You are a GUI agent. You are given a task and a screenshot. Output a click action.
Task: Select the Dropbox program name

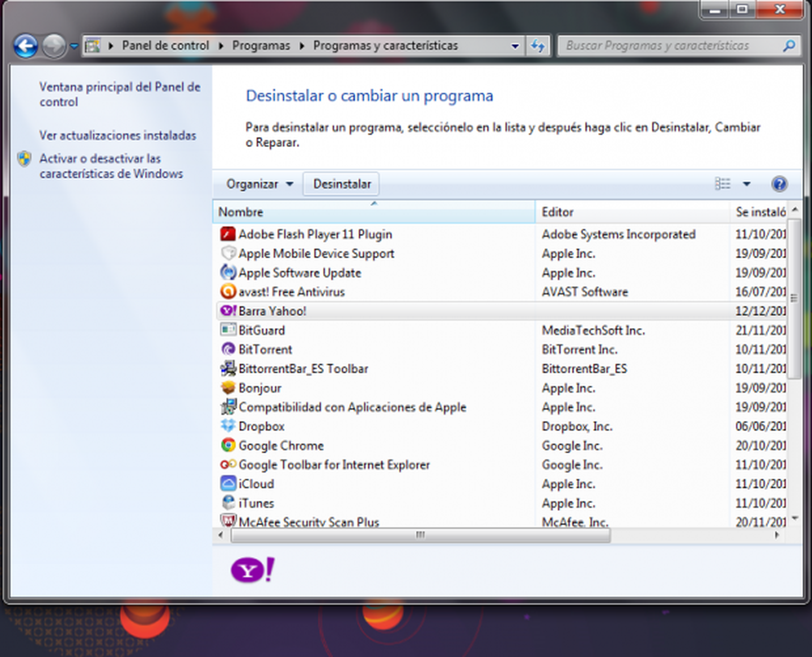[x=261, y=426]
